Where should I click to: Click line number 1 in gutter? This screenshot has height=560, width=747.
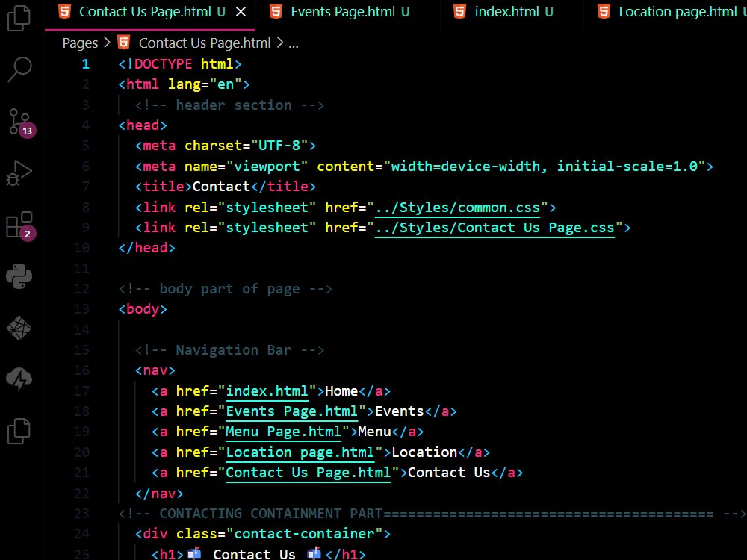(85, 63)
